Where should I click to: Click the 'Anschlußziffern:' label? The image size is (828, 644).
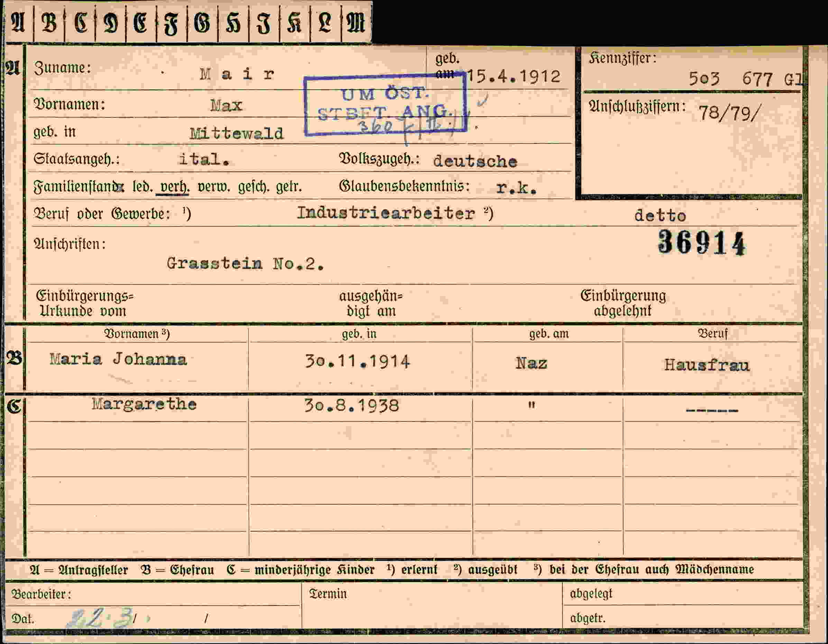coord(637,107)
